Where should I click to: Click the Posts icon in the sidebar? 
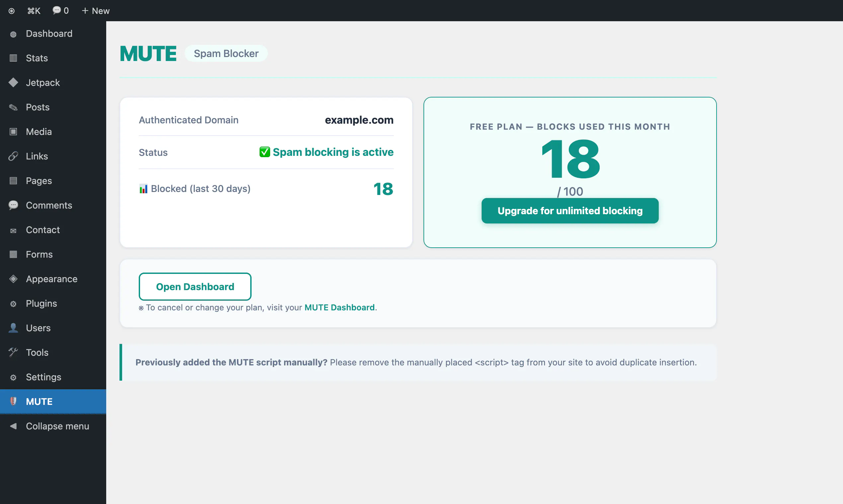(x=13, y=107)
